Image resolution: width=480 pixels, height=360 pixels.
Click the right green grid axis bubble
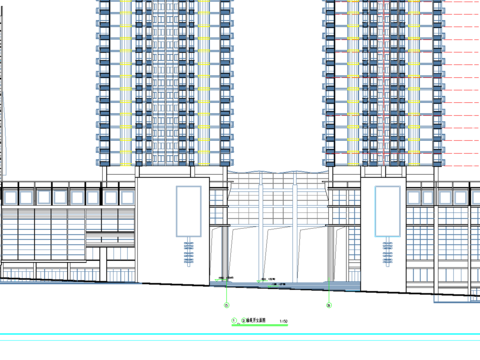[x=329, y=305]
